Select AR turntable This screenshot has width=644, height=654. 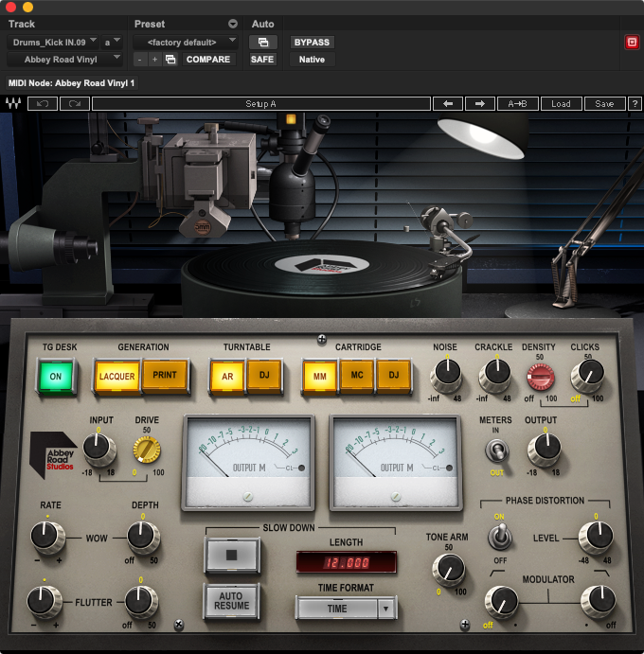(227, 377)
